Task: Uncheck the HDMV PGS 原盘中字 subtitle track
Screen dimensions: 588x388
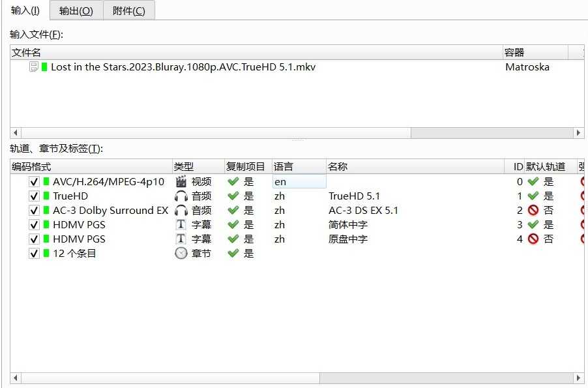Action: tap(34, 239)
